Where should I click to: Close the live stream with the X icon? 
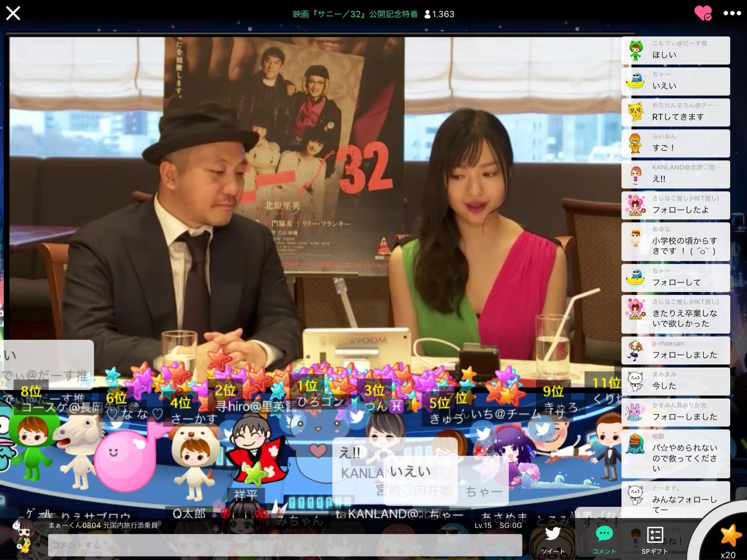13,13
